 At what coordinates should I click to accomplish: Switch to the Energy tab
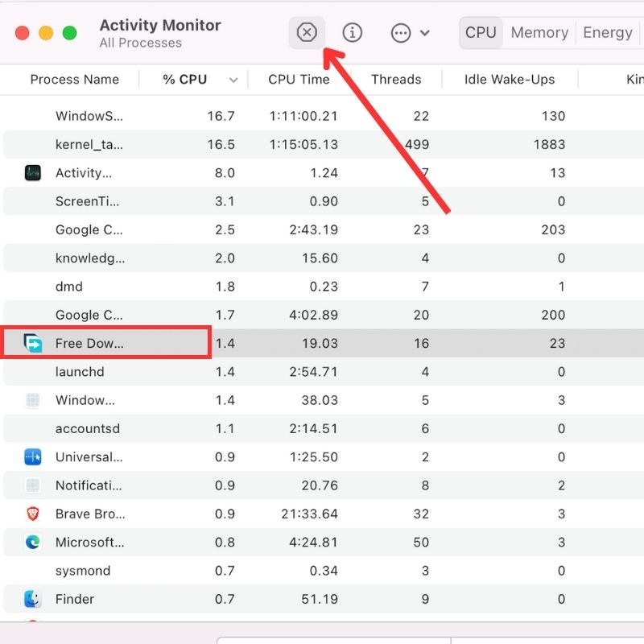click(608, 32)
